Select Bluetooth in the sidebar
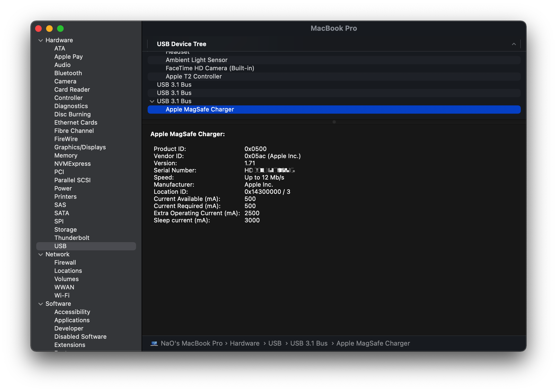This screenshot has height=392, width=557. point(68,73)
